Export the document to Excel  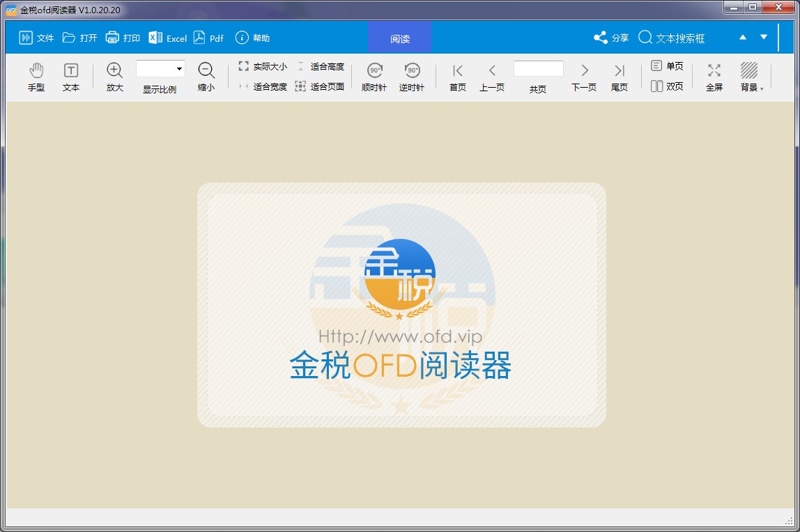[x=167, y=38]
